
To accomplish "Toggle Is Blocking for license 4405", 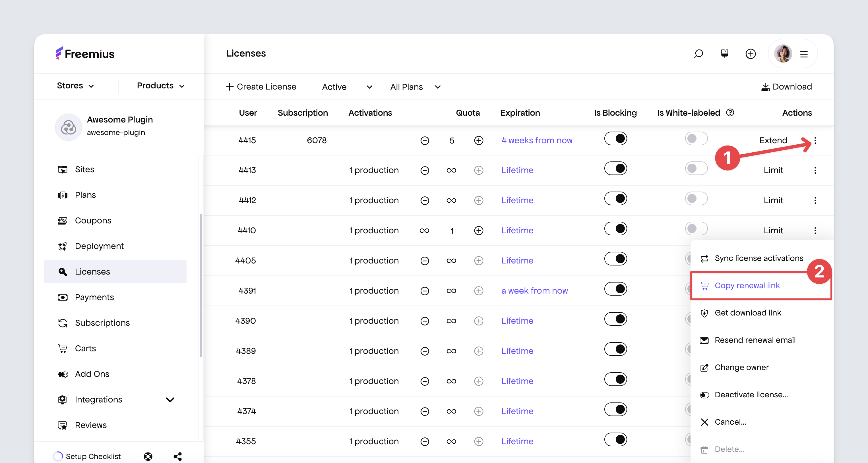I will [x=616, y=259].
